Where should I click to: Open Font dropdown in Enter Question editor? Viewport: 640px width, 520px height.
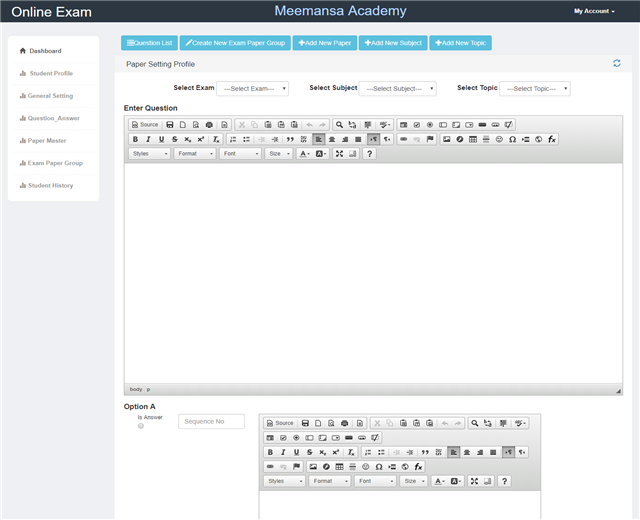tap(240, 153)
